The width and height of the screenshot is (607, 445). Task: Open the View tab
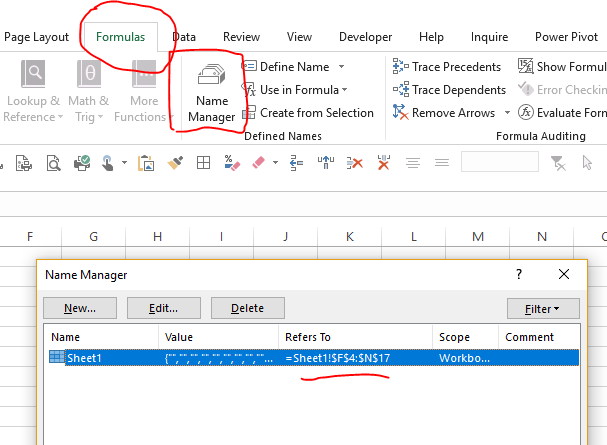click(x=299, y=37)
